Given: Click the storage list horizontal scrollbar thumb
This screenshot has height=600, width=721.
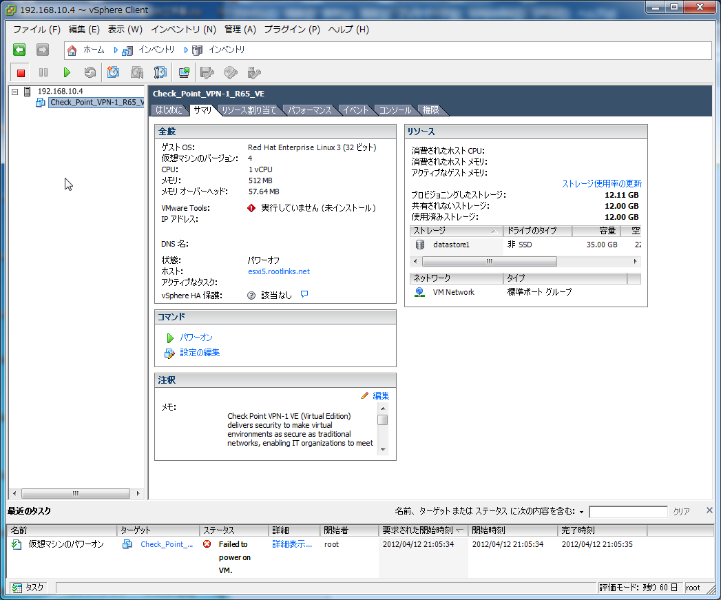Looking at the screenshot, I should coord(489,262).
